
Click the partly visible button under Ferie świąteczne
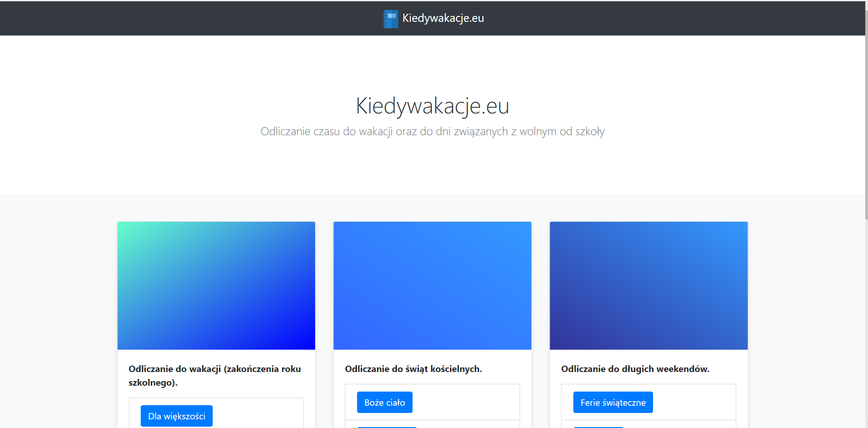click(598, 427)
